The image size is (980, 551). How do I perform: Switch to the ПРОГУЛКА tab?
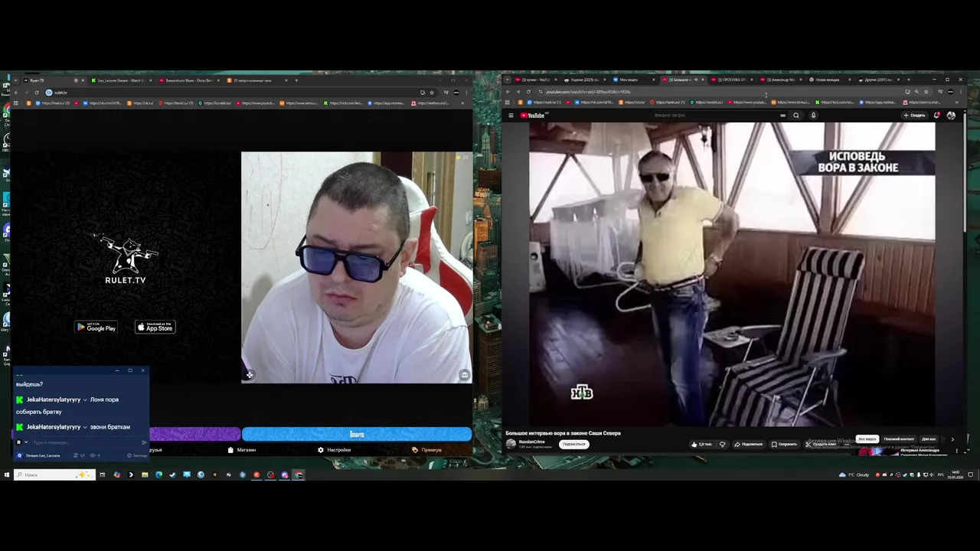point(731,80)
